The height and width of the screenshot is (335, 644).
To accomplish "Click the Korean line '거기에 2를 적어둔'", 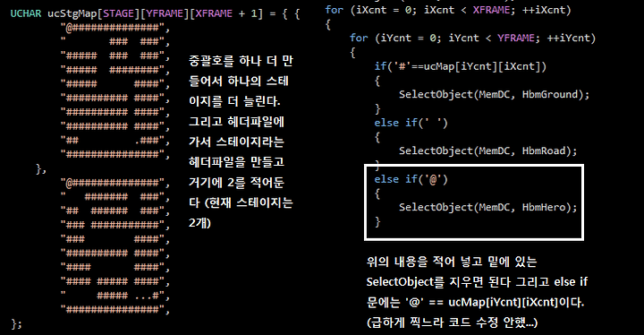I will pos(236,183).
